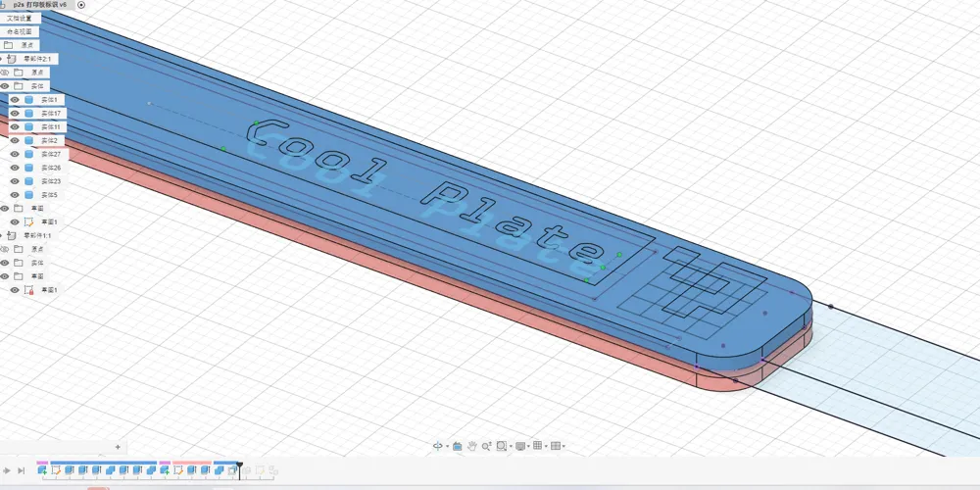The height and width of the screenshot is (490, 980).
Task: Toggle visibility eye of 实体23
Action: coord(15,181)
